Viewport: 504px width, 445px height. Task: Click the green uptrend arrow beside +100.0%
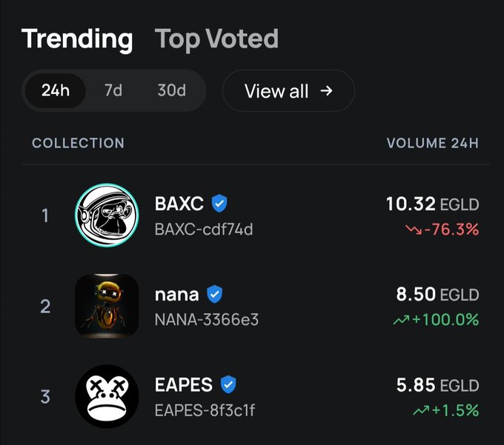(x=401, y=320)
